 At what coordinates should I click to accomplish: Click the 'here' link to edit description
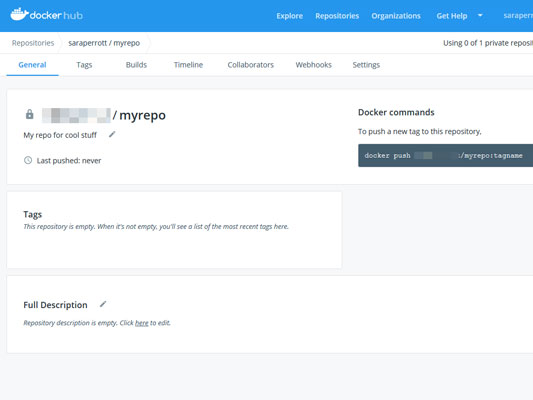click(x=142, y=323)
